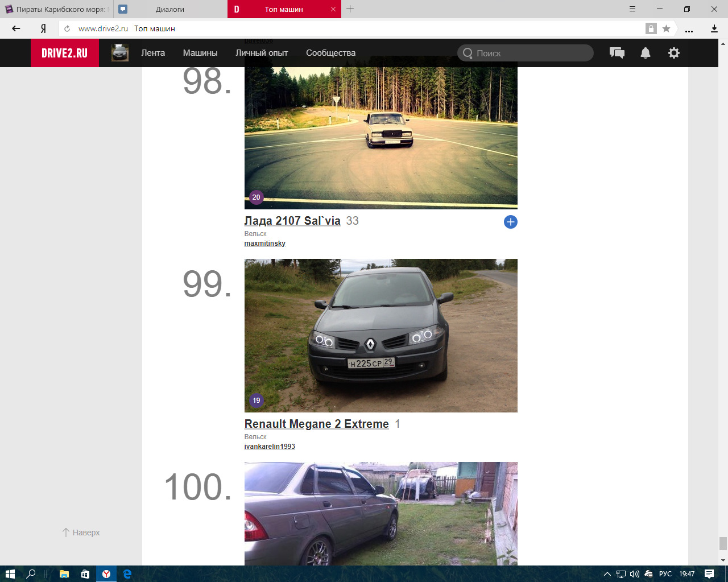Open the 'Лада 2107 Sal`via' car link
Screen dimensions: 728x582
[292, 221]
